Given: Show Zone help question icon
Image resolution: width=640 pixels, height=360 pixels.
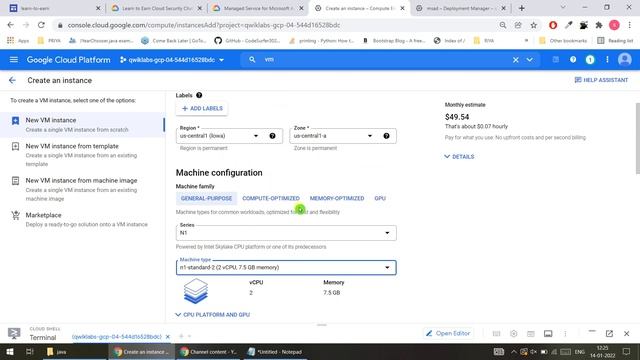Looking at the screenshot, I should (386, 136).
